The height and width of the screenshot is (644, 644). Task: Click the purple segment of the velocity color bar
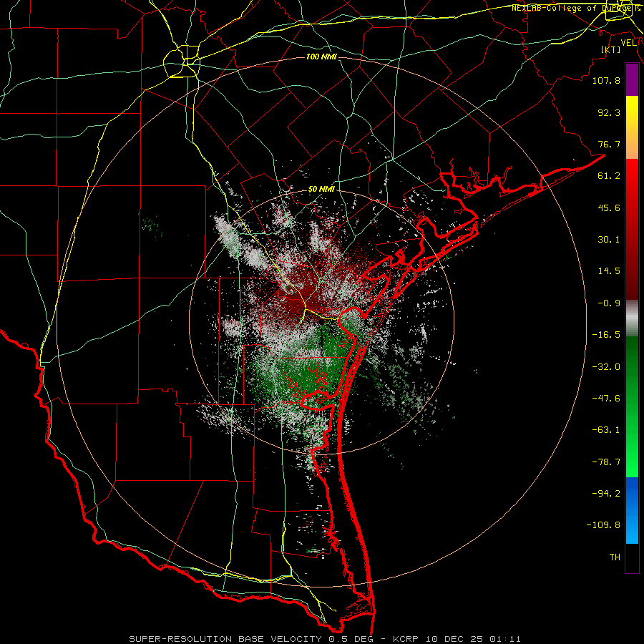[x=632, y=80]
